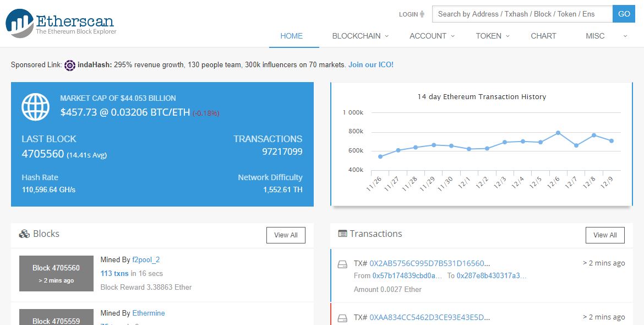Select the Block 4705560 tile
Image resolution: width=644 pixels, height=325 pixels.
click(x=56, y=274)
